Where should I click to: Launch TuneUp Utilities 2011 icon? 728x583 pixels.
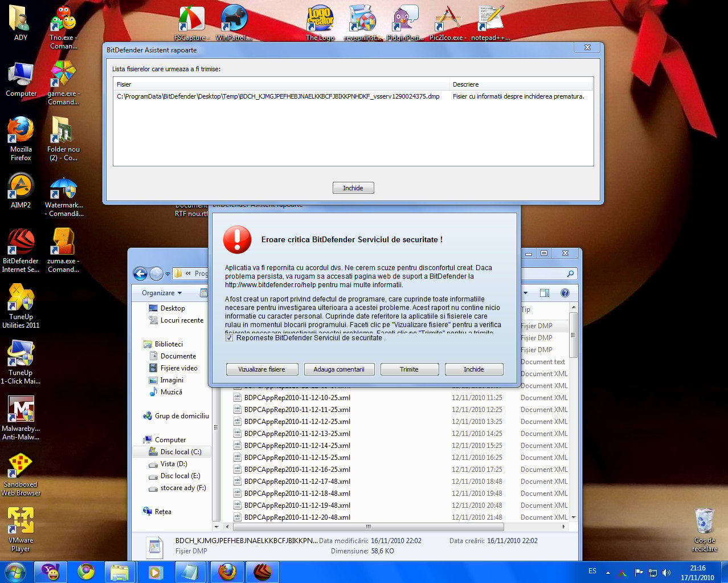(21, 307)
